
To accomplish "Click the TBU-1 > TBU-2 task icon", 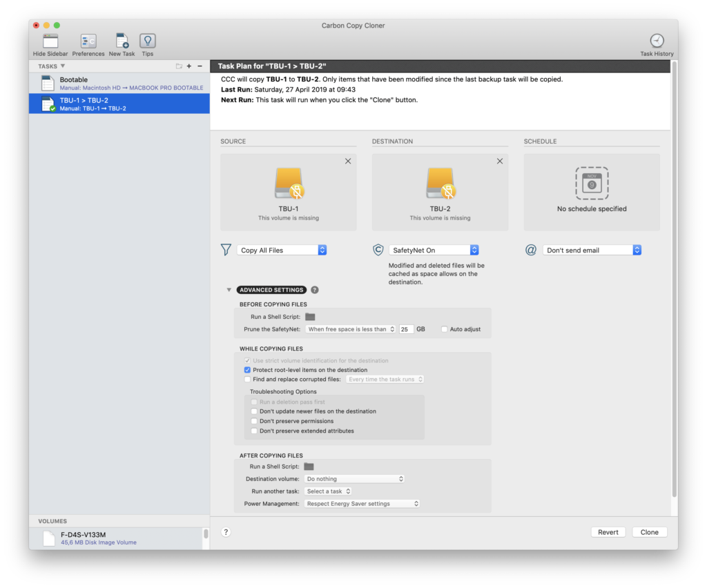I will coord(48,104).
